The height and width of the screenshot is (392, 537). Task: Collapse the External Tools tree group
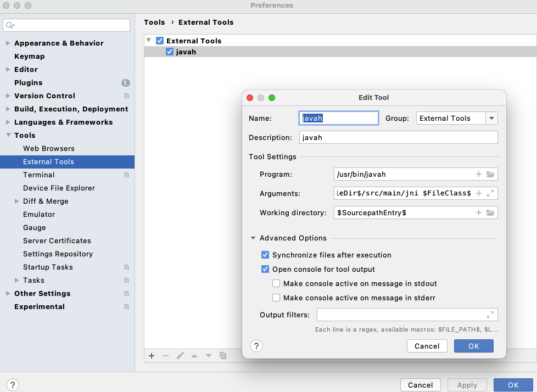click(149, 41)
